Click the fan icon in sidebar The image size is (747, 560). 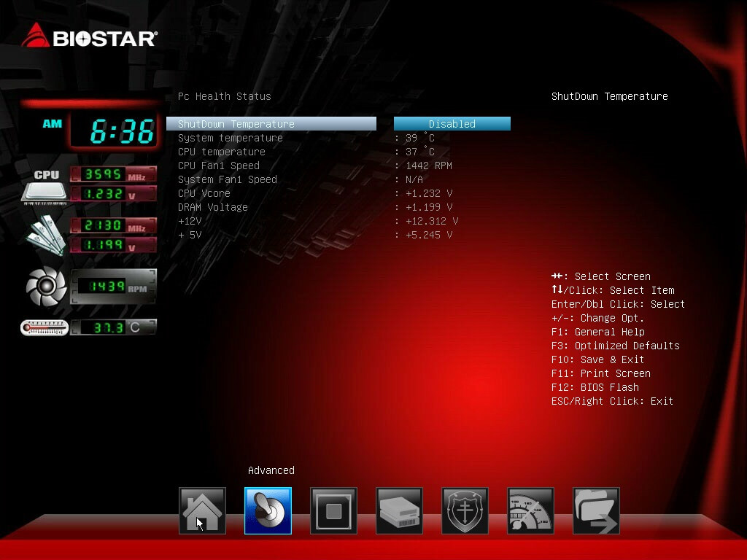click(x=46, y=287)
